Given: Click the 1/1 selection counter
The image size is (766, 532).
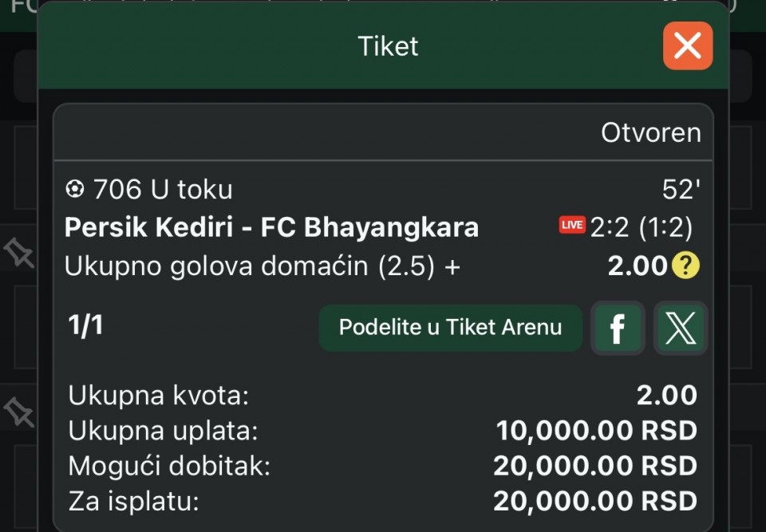Looking at the screenshot, I should 85,325.
